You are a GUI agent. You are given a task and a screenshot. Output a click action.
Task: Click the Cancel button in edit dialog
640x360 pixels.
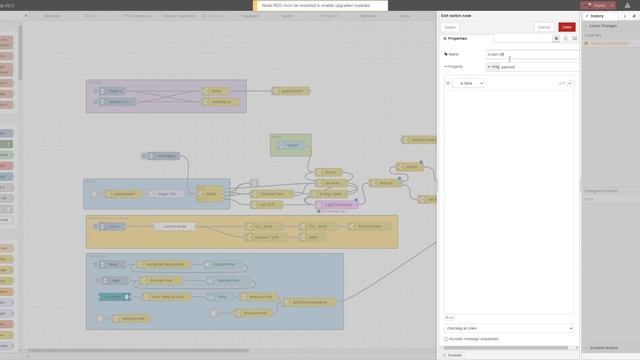[544, 27]
